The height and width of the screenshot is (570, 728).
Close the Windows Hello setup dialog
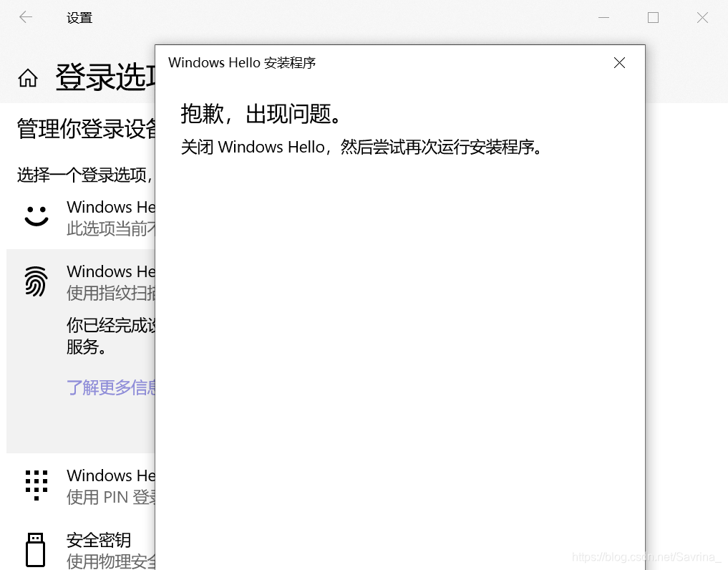619,63
